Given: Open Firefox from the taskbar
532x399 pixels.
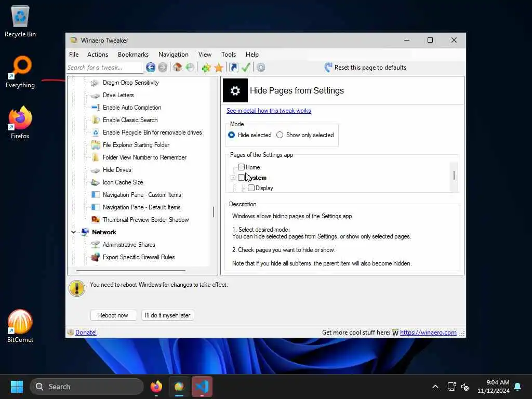Looking at the screenshot, I should point(156,387).
